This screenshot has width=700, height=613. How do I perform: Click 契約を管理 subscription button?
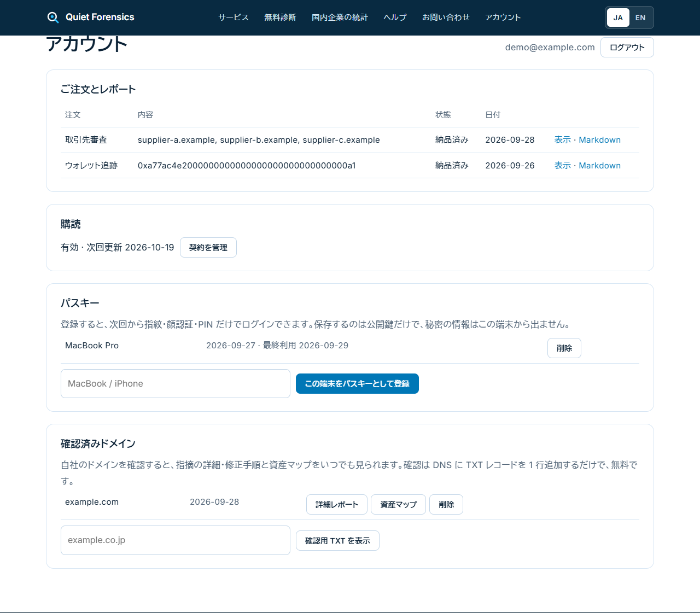click(208, 248)
